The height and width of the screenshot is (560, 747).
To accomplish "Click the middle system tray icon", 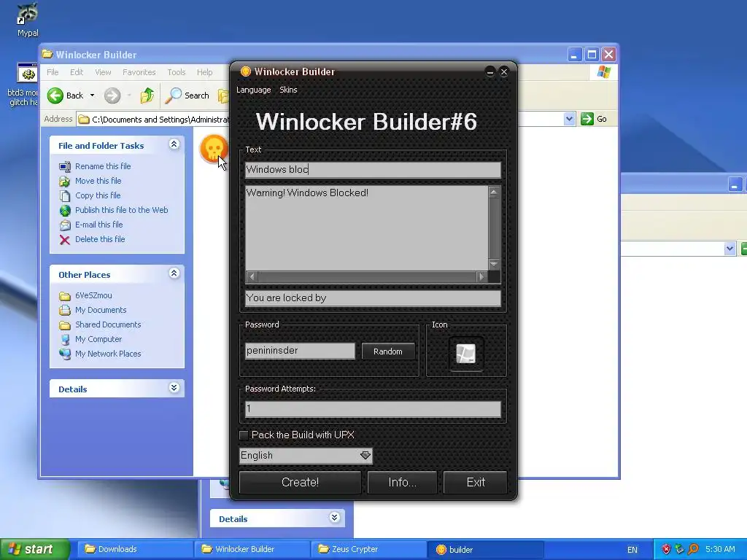I will point(679,549).
